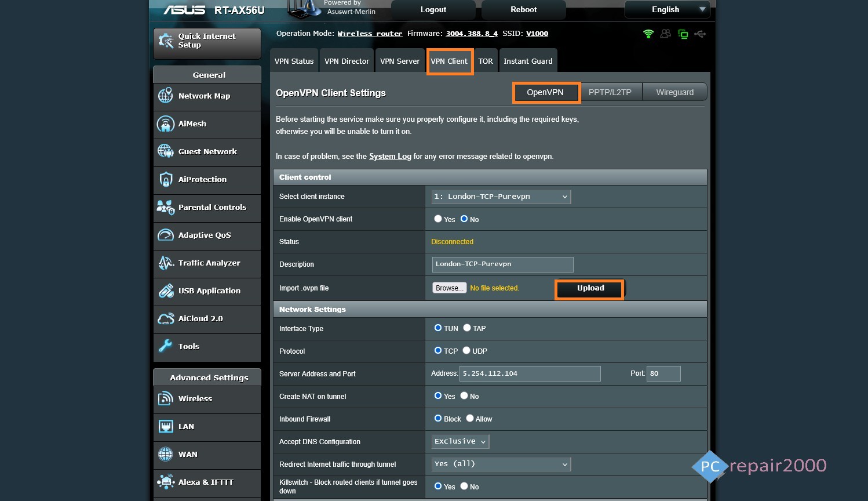Click the LAN settings icon

click(x=166, y=426)
